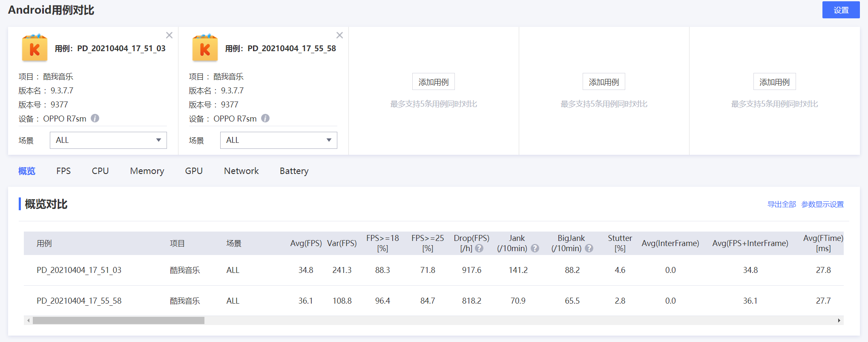This screenshot has width=868, height=342.
Task: Click table row name PD_20210404_17_51_03
Action: click(79, 270)
